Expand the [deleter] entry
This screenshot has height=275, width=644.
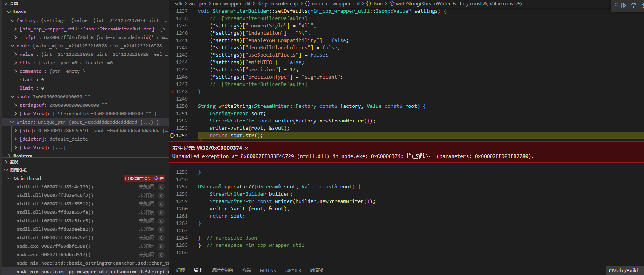click(x=15, y=139)
